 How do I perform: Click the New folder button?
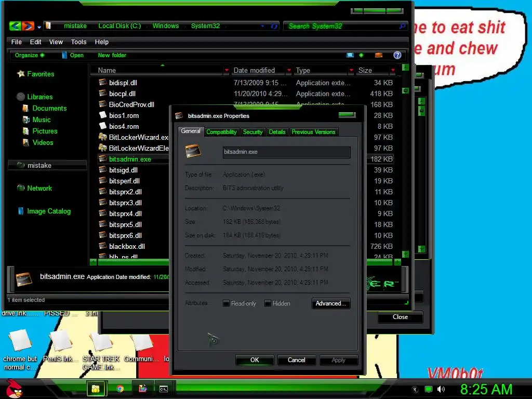tap(112, 55)
